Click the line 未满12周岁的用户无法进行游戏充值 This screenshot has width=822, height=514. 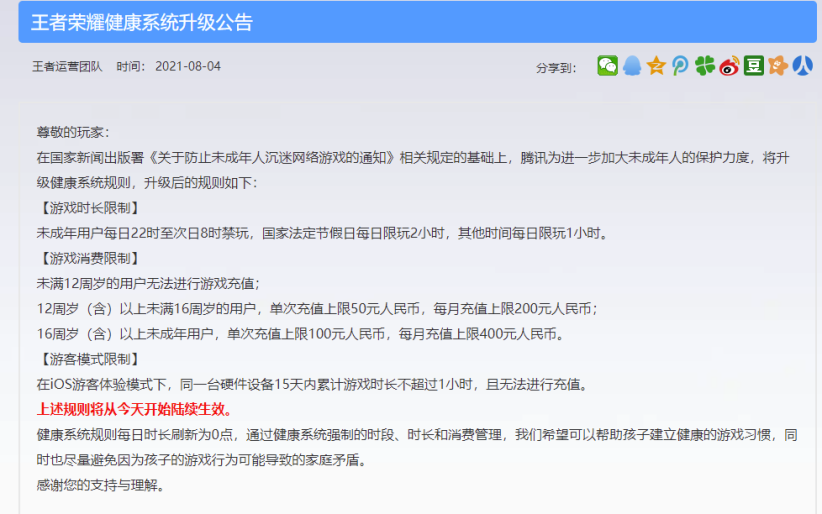coord(148,284)
